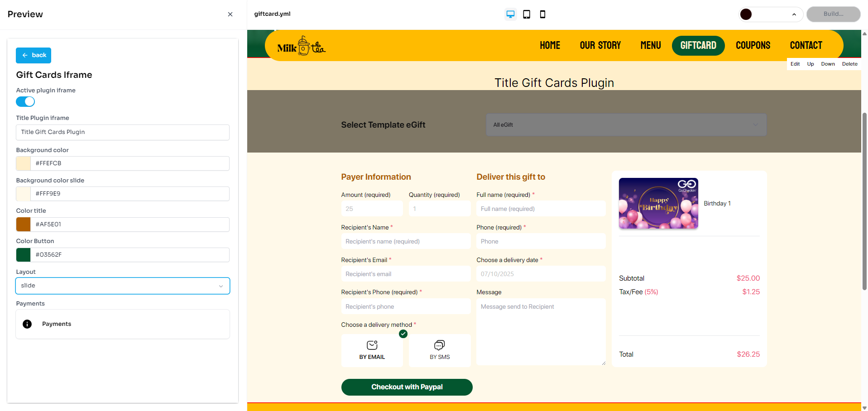Select the By Email delivery method
Screen dimensions: 868x411
[x=372, y=350]
